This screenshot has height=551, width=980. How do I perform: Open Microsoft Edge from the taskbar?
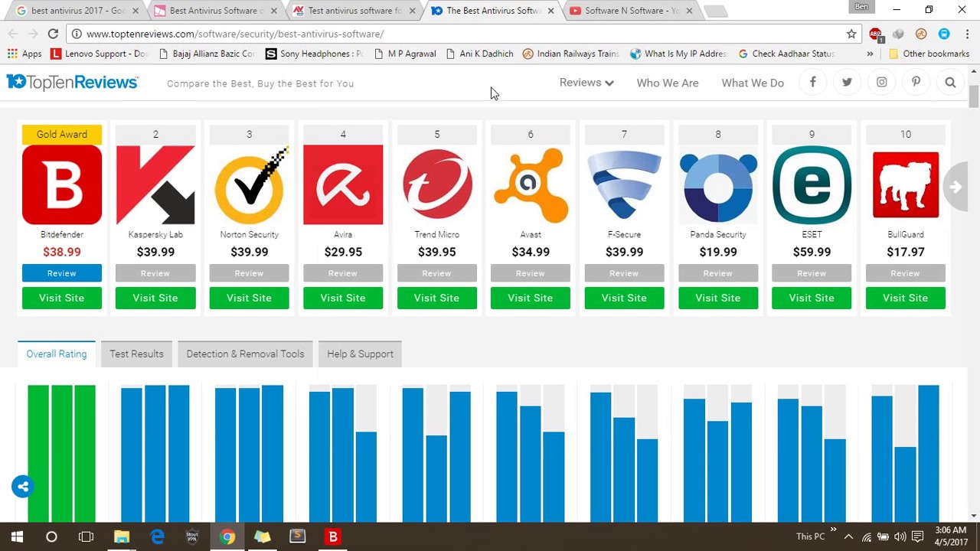157,536
